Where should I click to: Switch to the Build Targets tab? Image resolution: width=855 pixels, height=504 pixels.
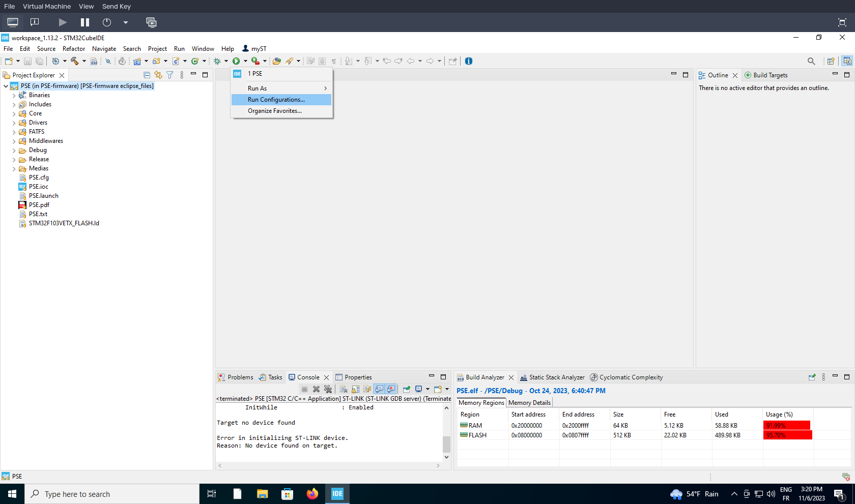(x=766, y=75)
